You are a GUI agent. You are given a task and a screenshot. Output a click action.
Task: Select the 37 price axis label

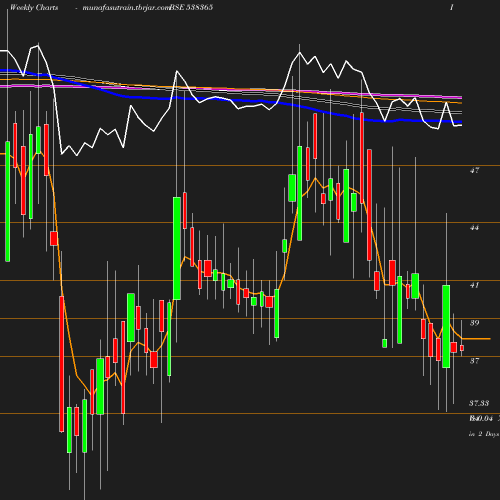point(474,361)
